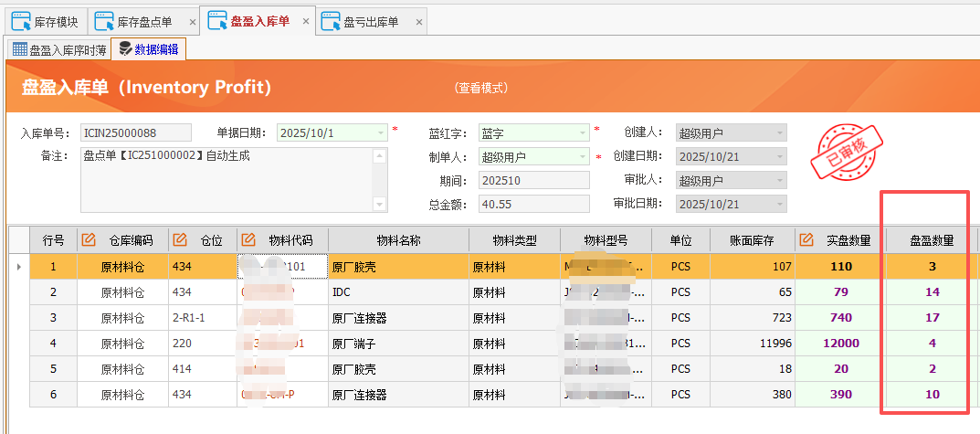Screen dimensions: 980x434
Task: Click the 库存模块 tab window icon
Action: click(21, 21)
